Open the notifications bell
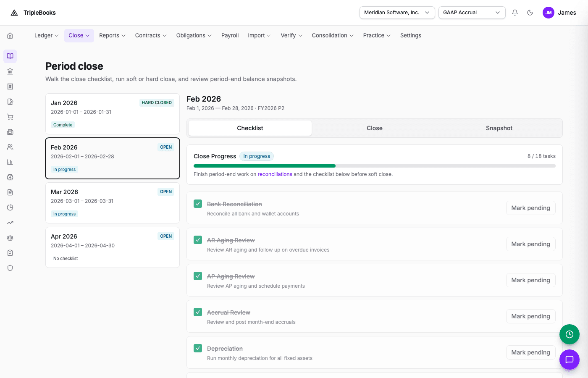Viewport: 588px width, 378px height. 515,13
